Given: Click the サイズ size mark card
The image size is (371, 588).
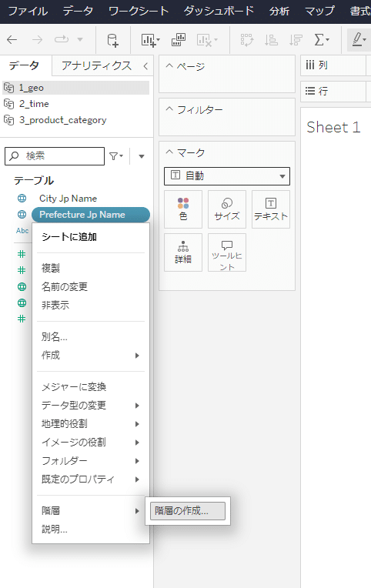Looking at the screenshot, I should pos(227,209).
